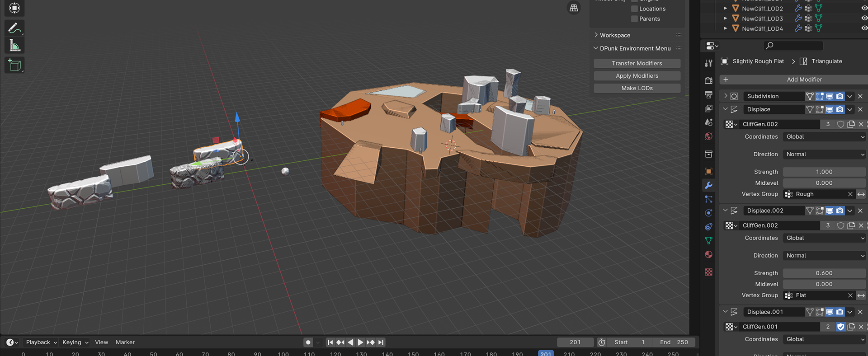868x356 pixels.
Task: Open the Render properties tab
Action: 708,80
